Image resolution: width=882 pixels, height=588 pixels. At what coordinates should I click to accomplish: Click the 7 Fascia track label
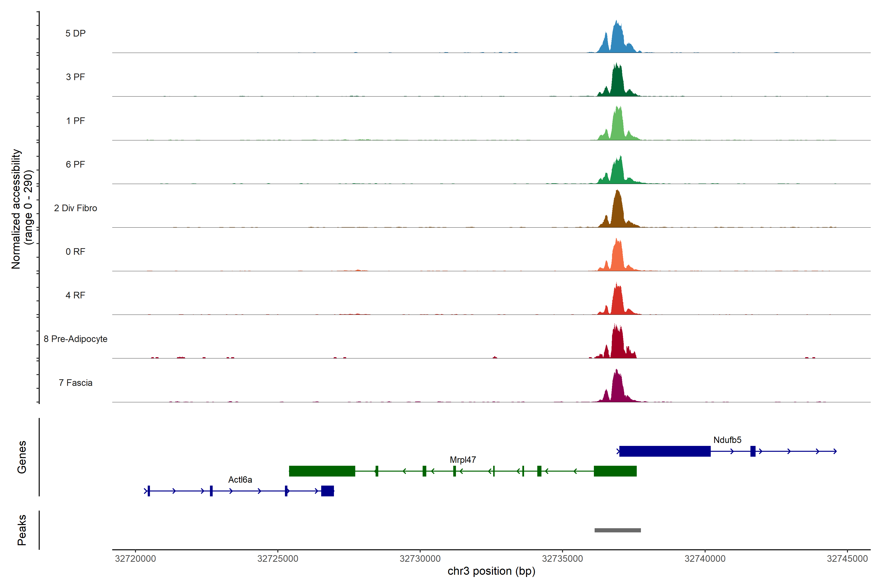(x=75, y=383)
